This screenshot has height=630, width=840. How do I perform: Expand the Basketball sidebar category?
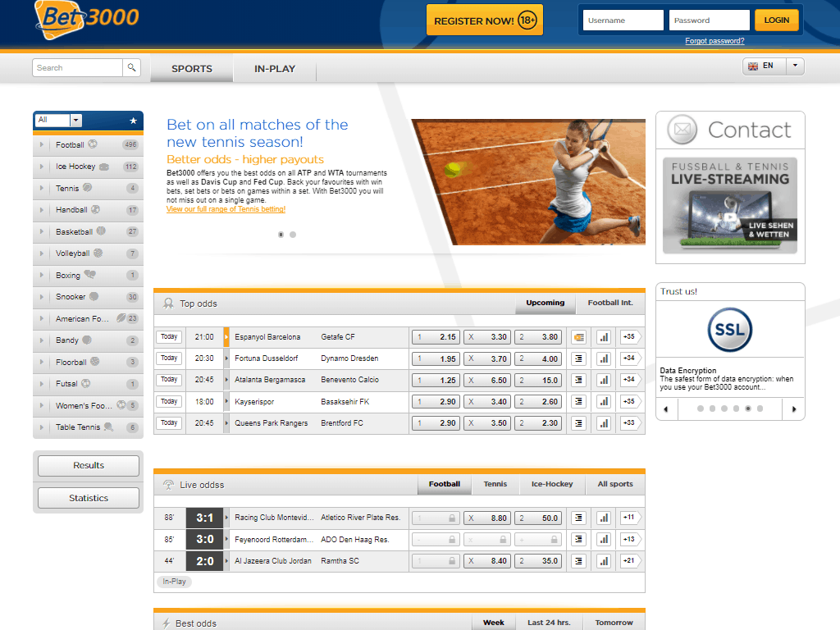point(88,231)
